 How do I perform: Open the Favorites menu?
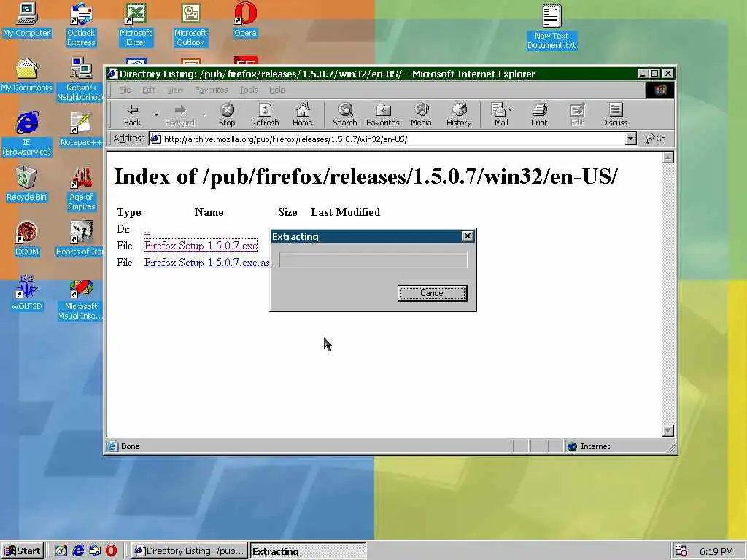pyautogui.click(x=211, y=90)
